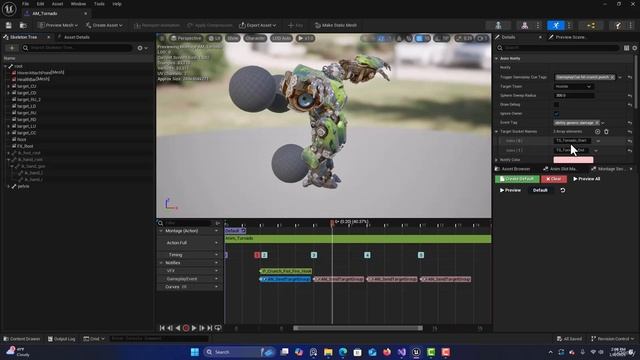Click the browse to asset icon
The height and width of the screenshot is (360, 640).
click(x=23, y=25)
